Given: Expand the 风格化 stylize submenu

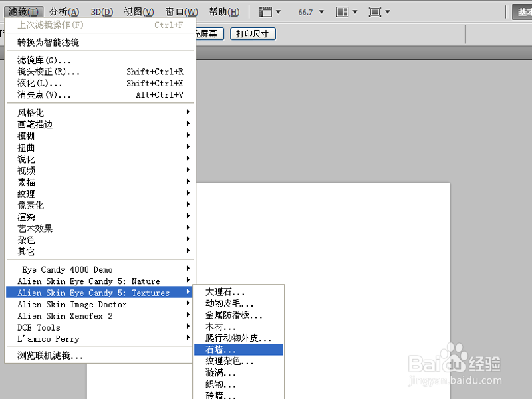Looking at the screenshot, I should click(100, 112).
